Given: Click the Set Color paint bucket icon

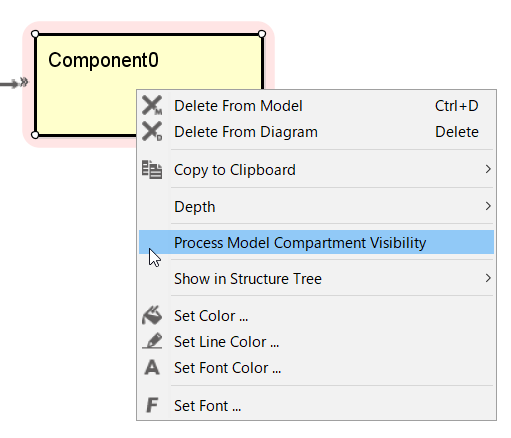Looking at the screenshot, I should click(152, 315).
